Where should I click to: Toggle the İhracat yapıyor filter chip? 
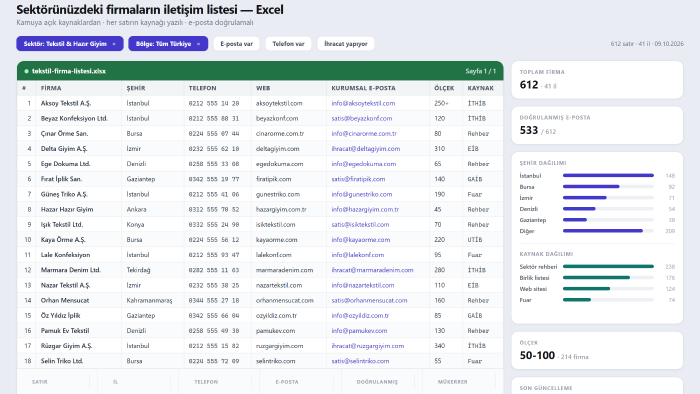346,44
